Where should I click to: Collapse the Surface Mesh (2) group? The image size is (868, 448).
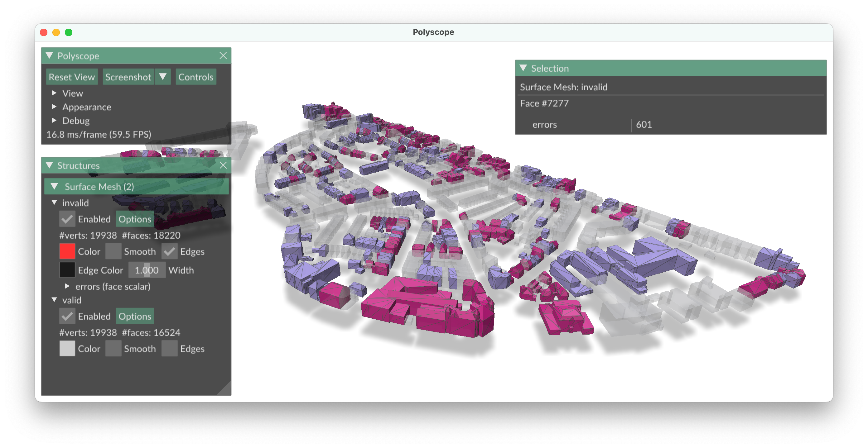pyautogui.click(x=54, y=187)
